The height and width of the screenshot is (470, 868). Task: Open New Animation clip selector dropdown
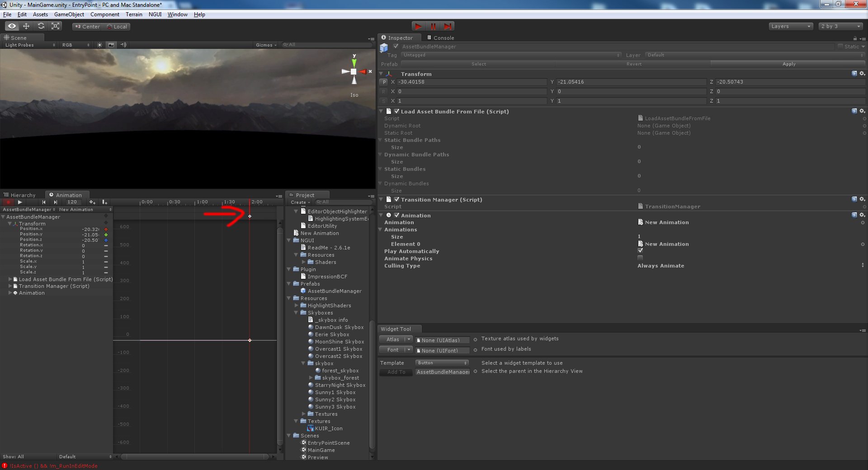tap(85, 210)
